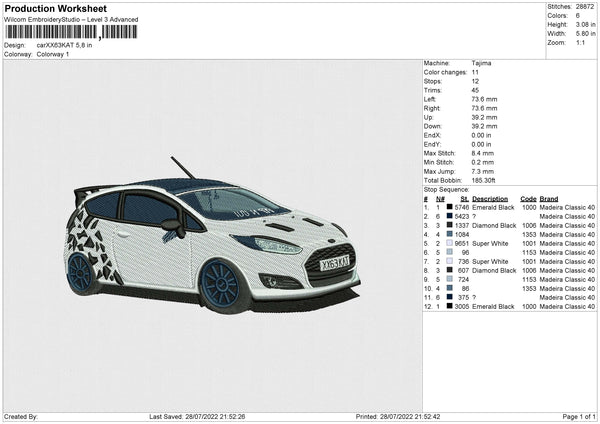Click the swatch beside 607 stitches
The width and height of the screenshot is (600, 424).
(450, 270)
